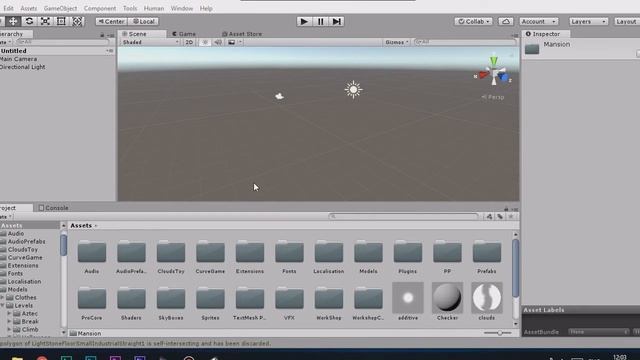Click the Scene view search field

coord(465,42)
